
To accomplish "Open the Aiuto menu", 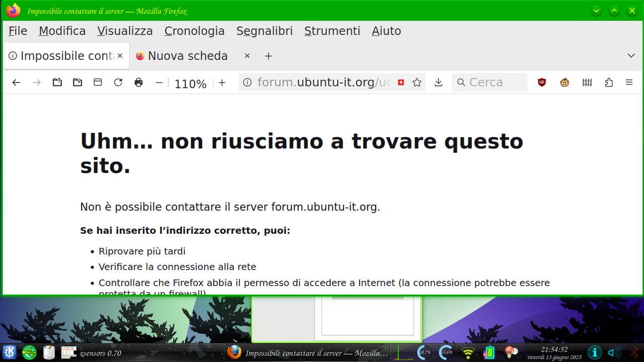I will tap(386, 31).
